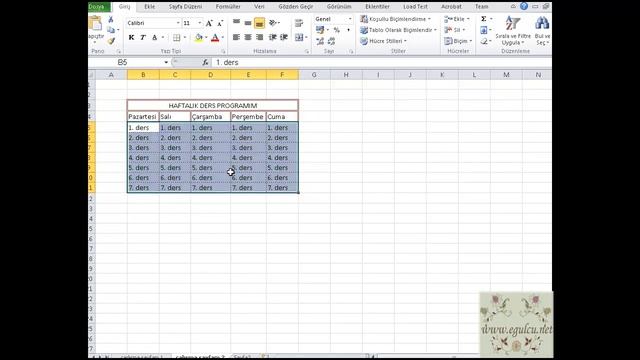The height and width of the screenshot is (360, 640).
Task: Click the Copy icon
Action: pyautogui.click(x=111, y=30)
